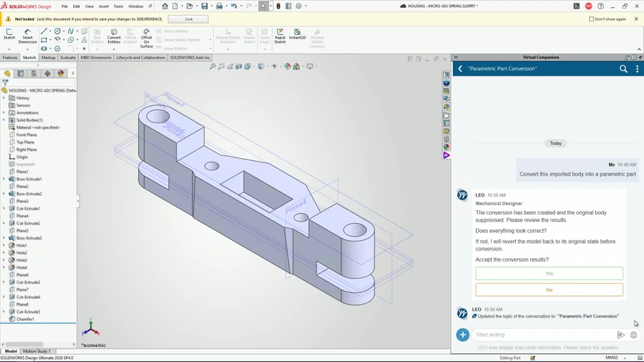Viewport: 644px width, 362px height.
Task: Click the Lock button in the notification bar
Action: [189, 19]
